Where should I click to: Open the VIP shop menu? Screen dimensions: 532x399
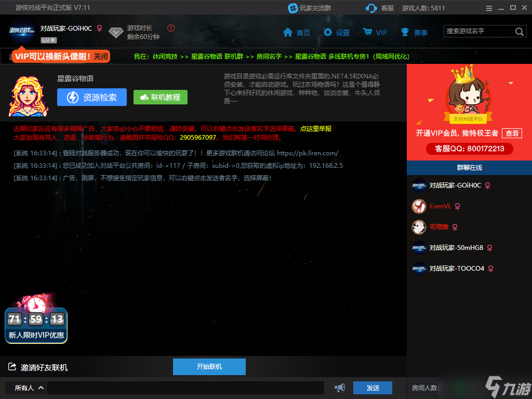(x=375, y=32)
